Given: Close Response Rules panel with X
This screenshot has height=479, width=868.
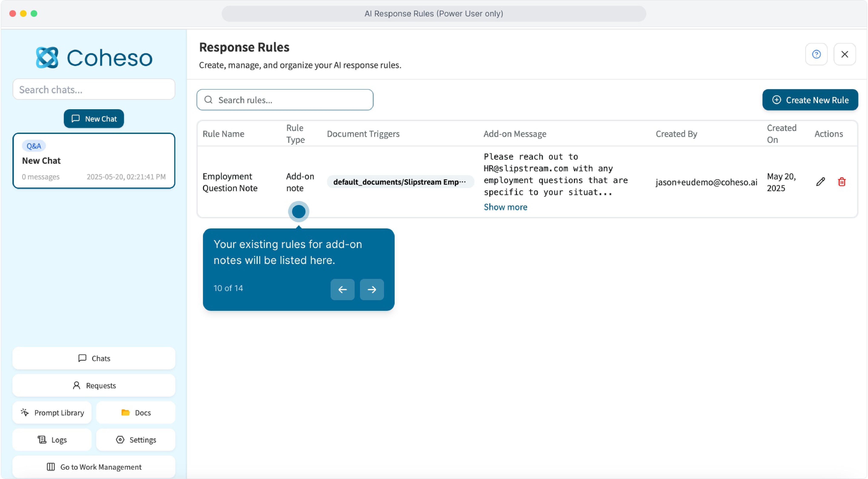Looking at the screenshot, I should click(x=844, y=54).
